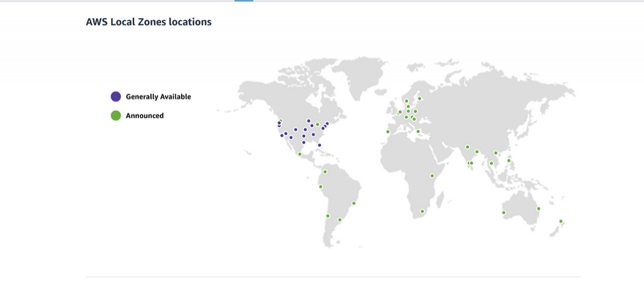Viewport: 644px width, 282px height.
Task: Click the green dot in Kenya, East Africa
Action: tap(432, 175)
